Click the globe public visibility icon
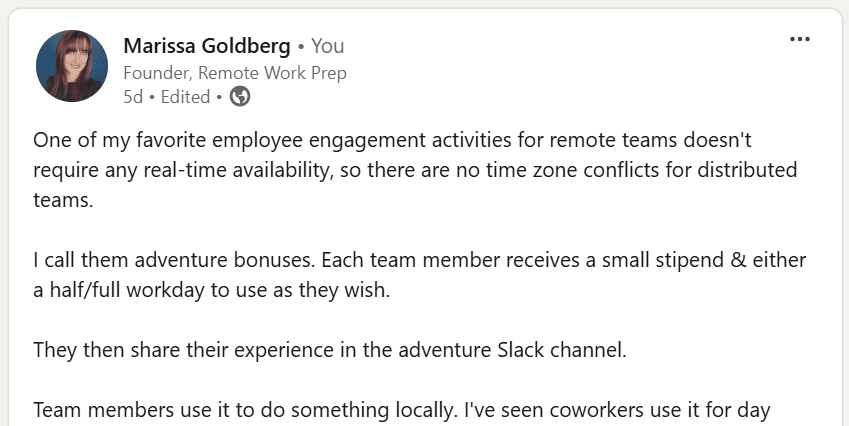The width and height of the screenshot is (849, 426). tap(240, 97)
